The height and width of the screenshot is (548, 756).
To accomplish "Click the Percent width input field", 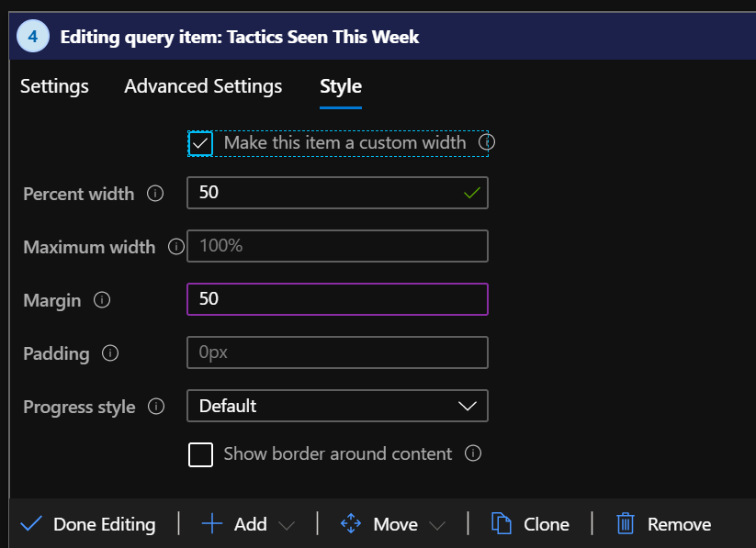I will tap(326, 193).
